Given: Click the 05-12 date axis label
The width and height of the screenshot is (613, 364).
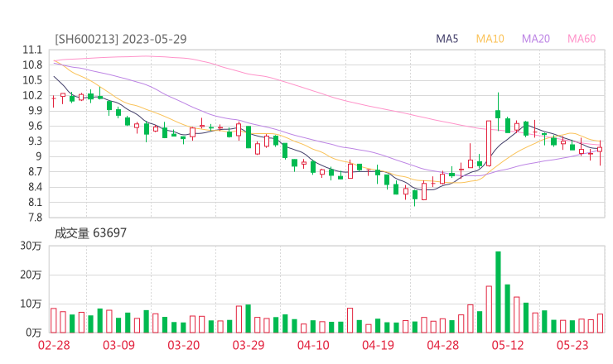Looking at the screenshot, I should [508, 345].
